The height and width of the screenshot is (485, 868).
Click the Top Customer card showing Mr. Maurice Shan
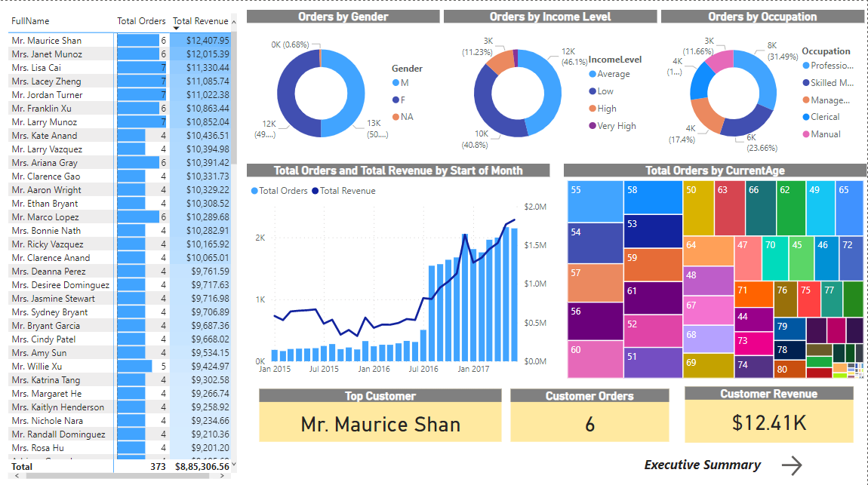380,424
